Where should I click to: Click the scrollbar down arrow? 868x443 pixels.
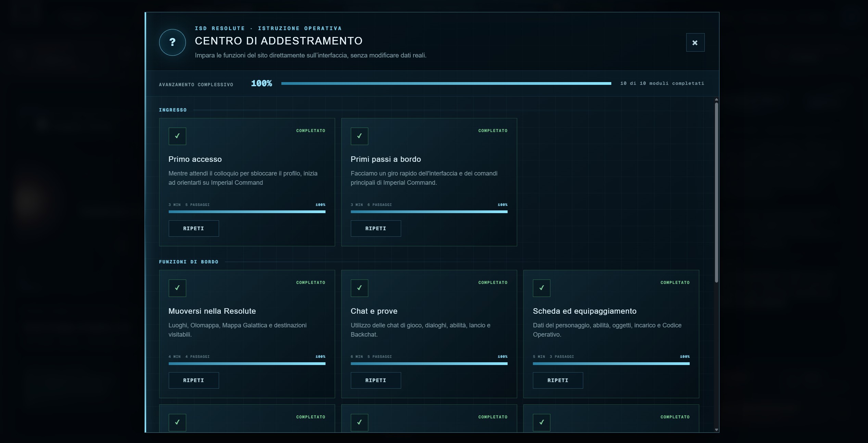click(716, 430)
